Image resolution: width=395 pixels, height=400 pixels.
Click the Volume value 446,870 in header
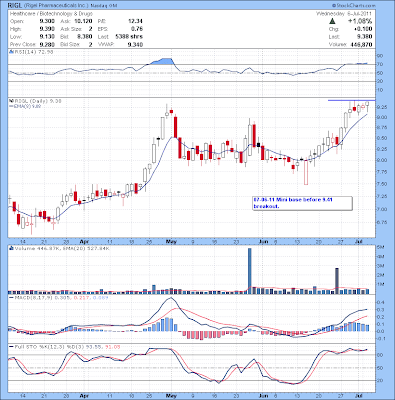click(x=361, y=44)
